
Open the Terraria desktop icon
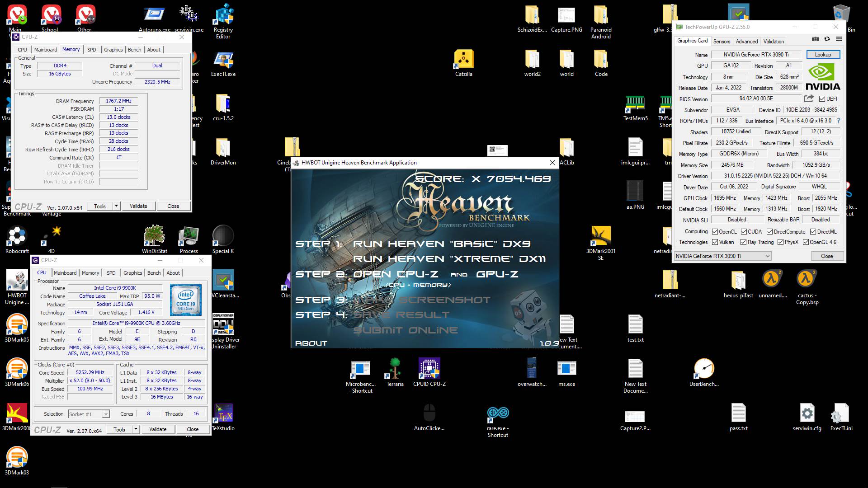(x=395, y=372)
